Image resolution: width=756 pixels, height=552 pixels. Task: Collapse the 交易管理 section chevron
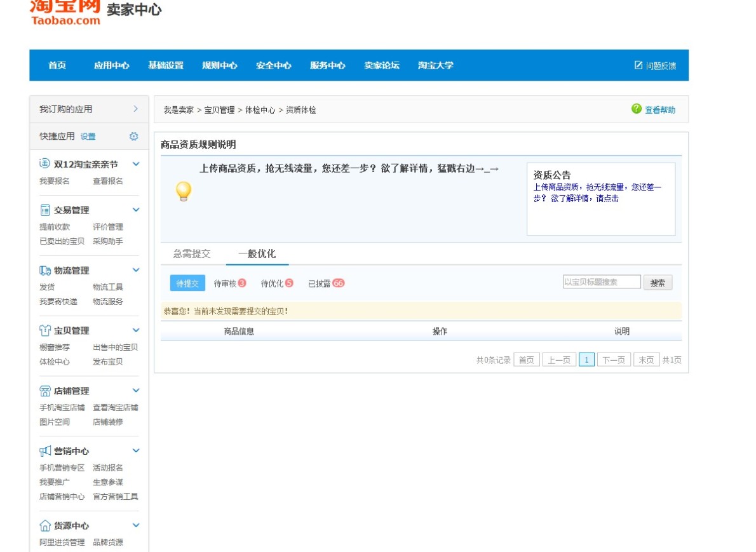[136, 210]
